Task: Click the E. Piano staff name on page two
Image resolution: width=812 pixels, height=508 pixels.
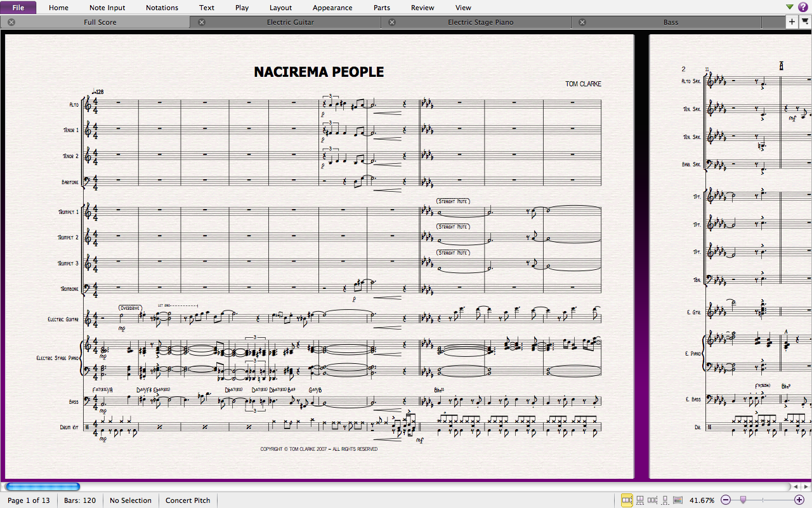Action: click(693, 353)
